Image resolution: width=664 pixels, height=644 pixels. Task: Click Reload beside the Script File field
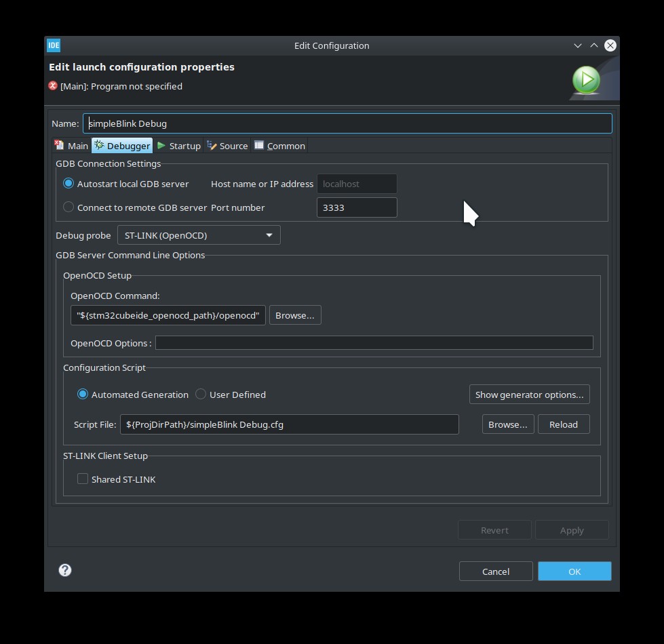pyautogui.click(x=564, y=424)
